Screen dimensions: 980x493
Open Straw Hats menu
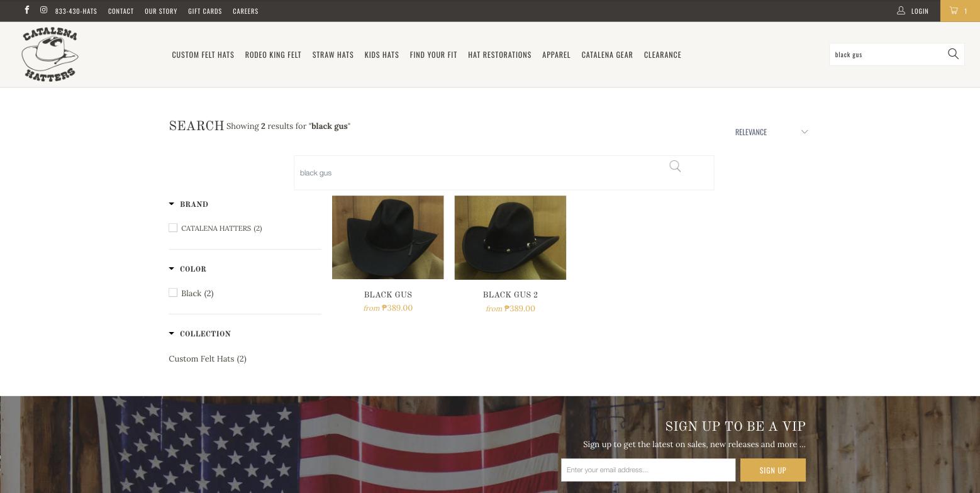click(x=333, y=55)
